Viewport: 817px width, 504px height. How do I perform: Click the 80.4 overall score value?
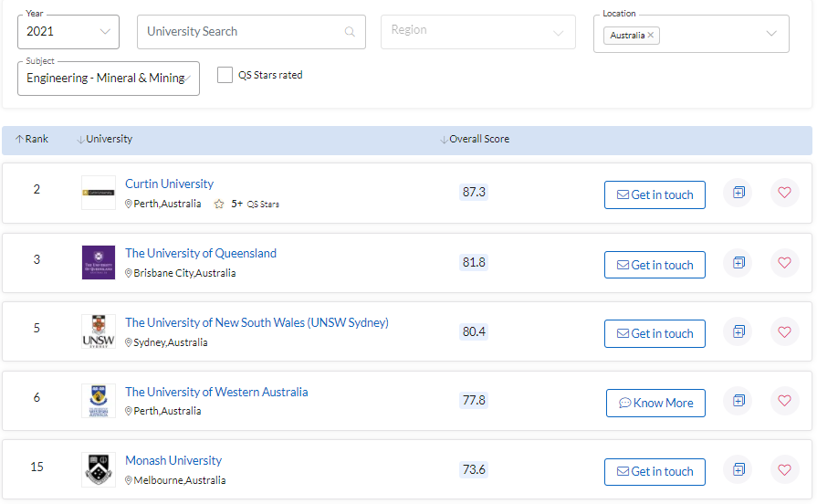[474, 331]
